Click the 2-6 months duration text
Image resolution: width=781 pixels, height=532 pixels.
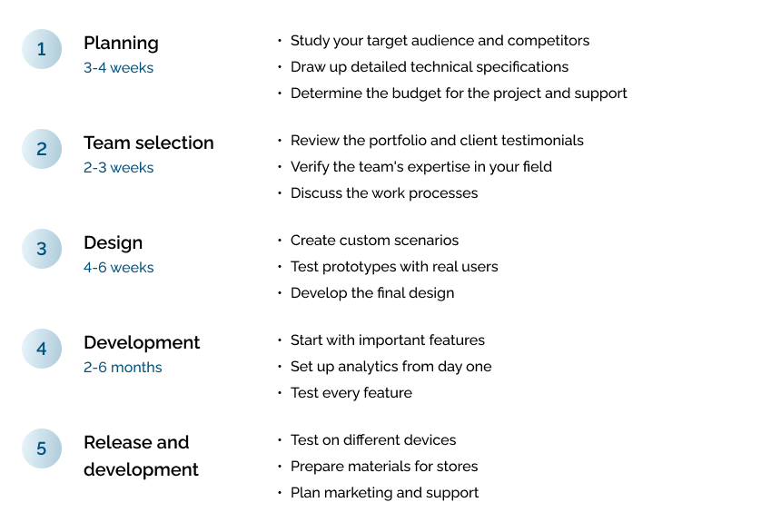click(123, 368)
